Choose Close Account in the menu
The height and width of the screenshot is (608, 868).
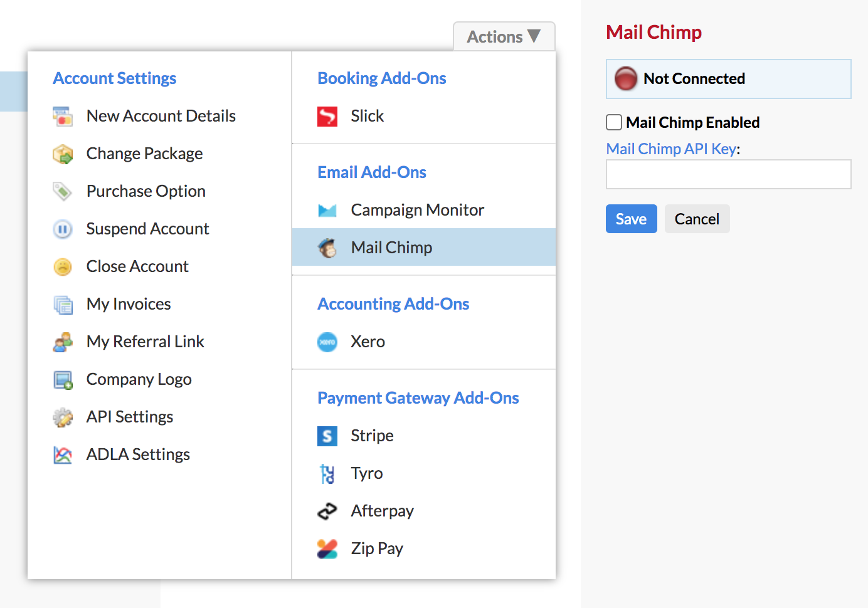137,266
